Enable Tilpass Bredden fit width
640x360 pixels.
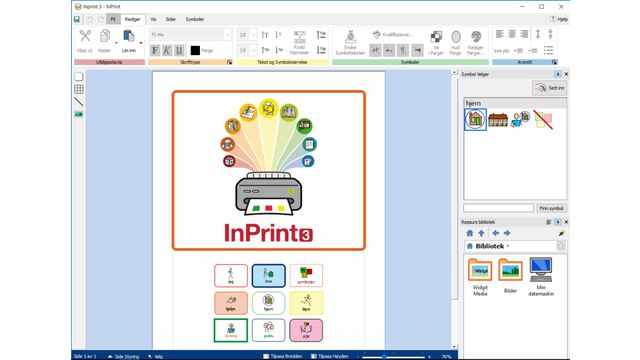(282, 356)
